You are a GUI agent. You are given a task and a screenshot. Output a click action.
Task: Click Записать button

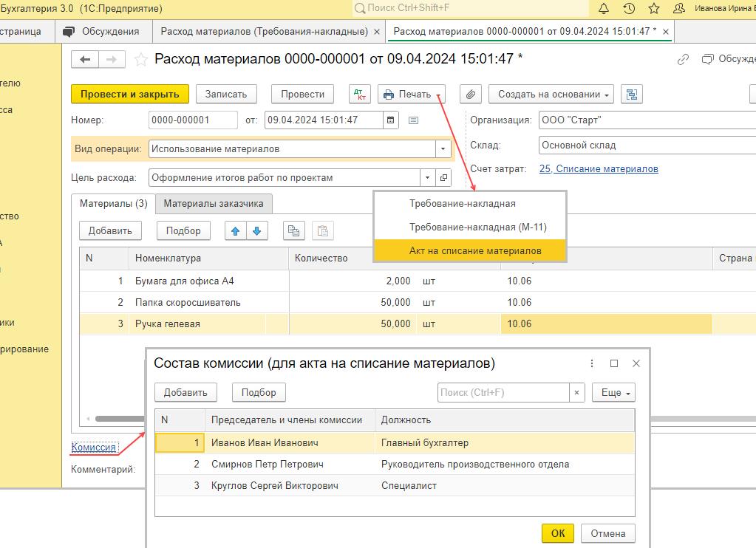coord(226,94)
